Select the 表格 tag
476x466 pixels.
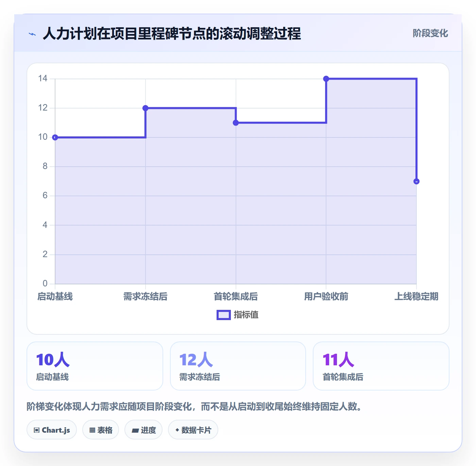(101, 430)
